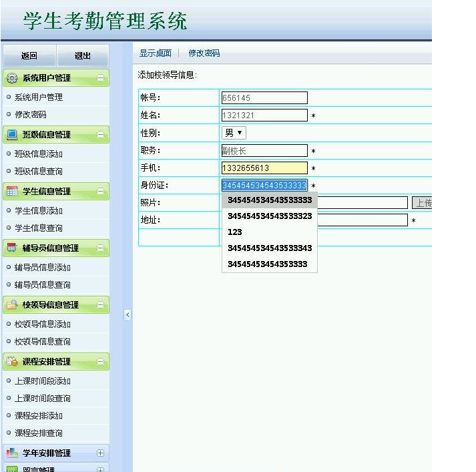The height and width of the screenshot is (472, 476).
Task: Open 班级信息查询
Action: click(39, 171)
